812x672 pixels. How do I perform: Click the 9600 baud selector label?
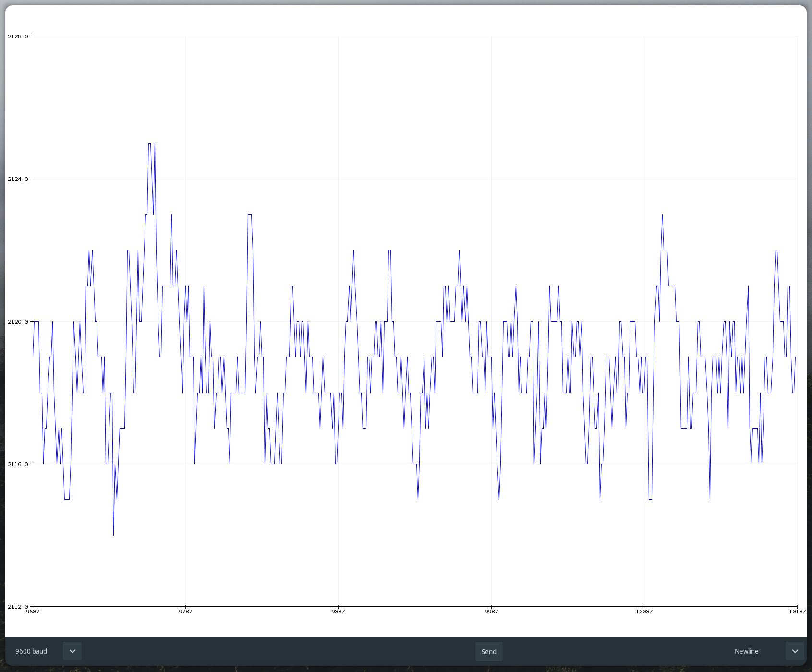[31, 651]
